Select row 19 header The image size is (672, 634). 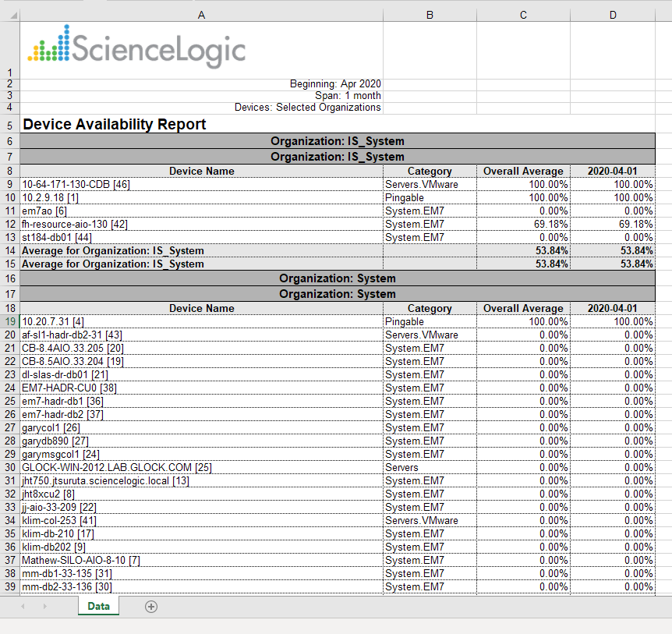click(x=9, y=321)
